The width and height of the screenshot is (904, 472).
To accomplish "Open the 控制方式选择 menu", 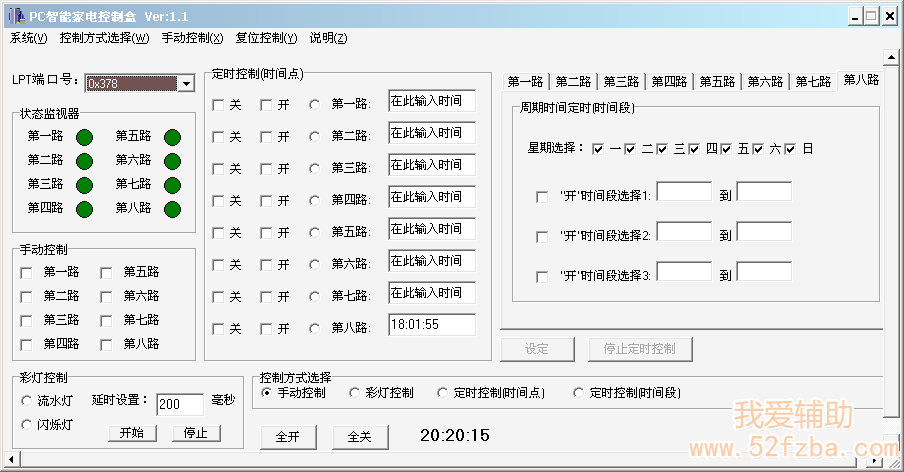I will (x=104, y=38).
